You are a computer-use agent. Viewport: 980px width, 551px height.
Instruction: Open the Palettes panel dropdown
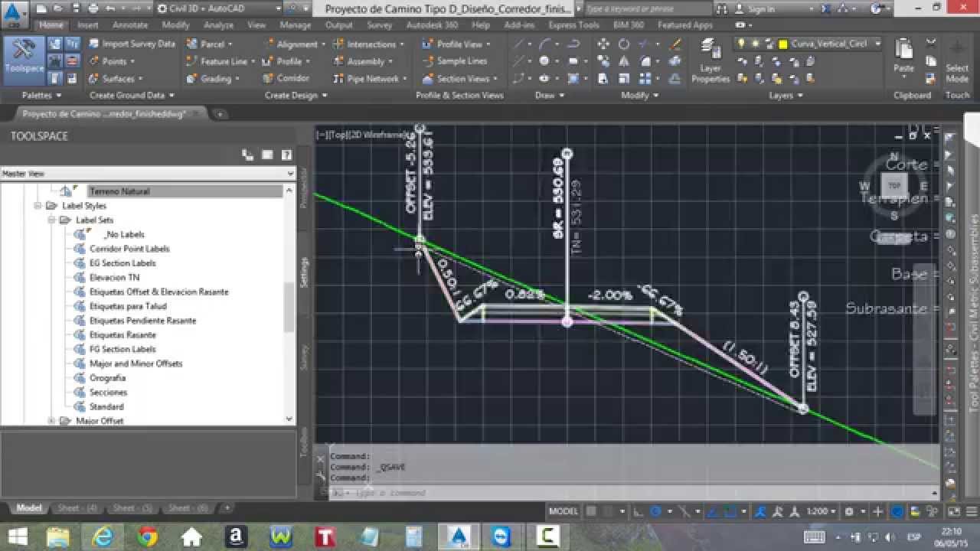(x=42, y=96)
